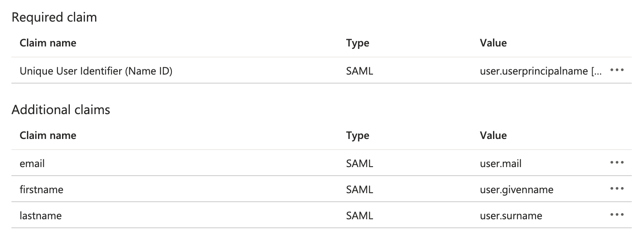Viewport: 644px width, 238px height.
Task: Open the ellipsis menu for the firstname claim
Action: [x=617, y=189]
